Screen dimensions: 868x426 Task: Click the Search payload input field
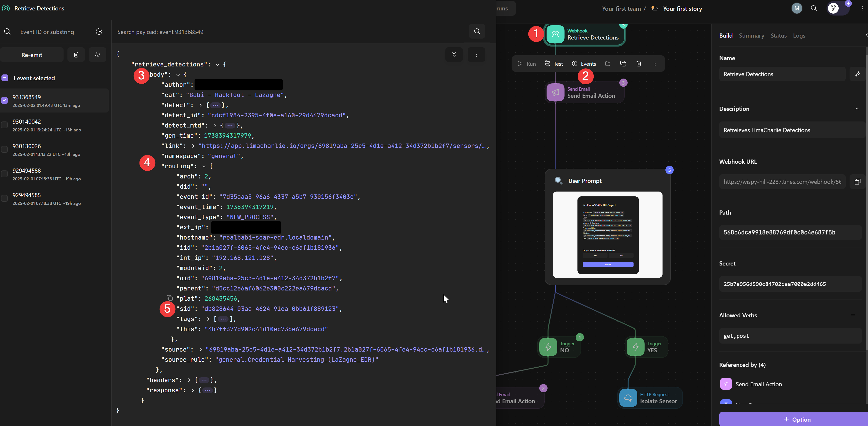(290, 32)
